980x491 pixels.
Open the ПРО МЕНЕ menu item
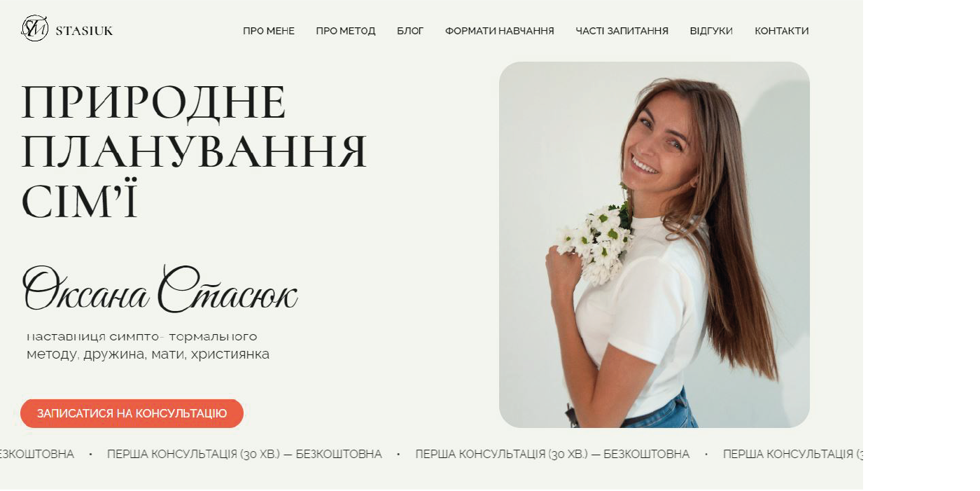(x=269, y=31)
